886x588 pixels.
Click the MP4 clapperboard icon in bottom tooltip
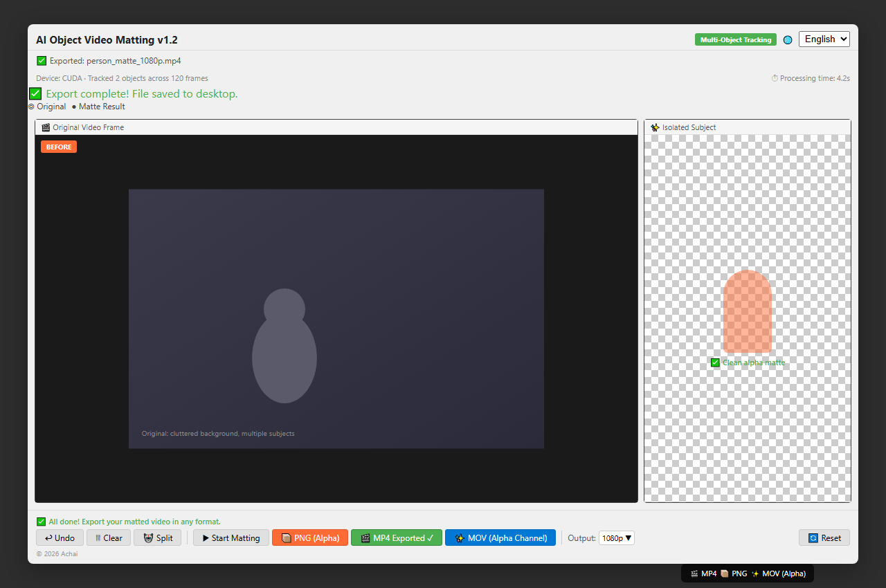[x=694, y=573]
